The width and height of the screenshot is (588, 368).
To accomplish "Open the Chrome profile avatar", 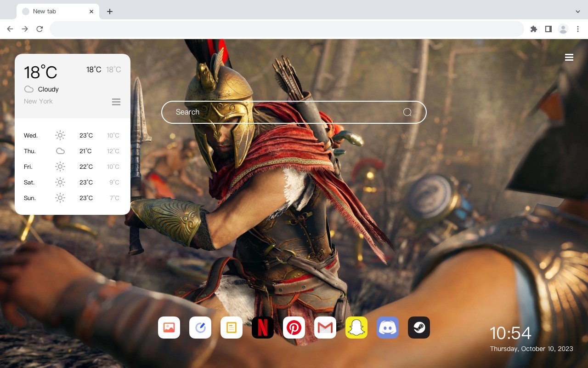I will click(x=563, y=29).
